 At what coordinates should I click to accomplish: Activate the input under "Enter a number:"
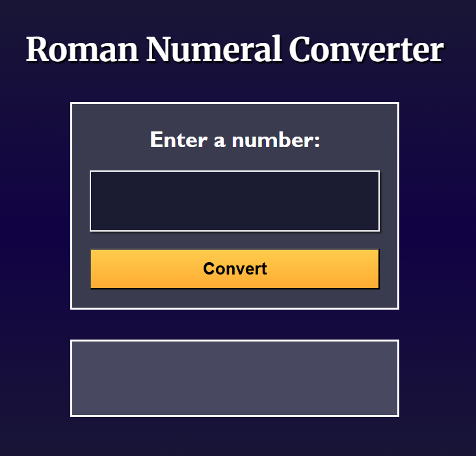pyautogui.click(x=234, y=201)
